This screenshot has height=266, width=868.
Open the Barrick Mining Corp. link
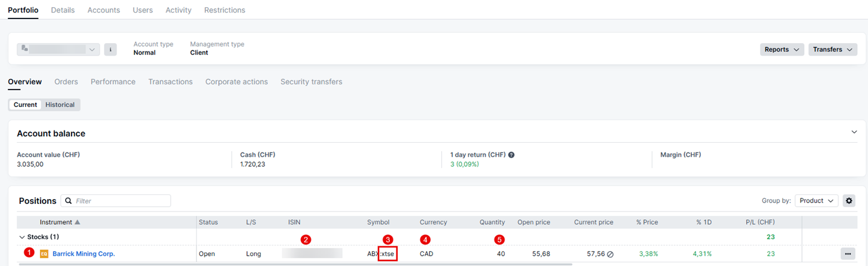(x=84, y=254)
